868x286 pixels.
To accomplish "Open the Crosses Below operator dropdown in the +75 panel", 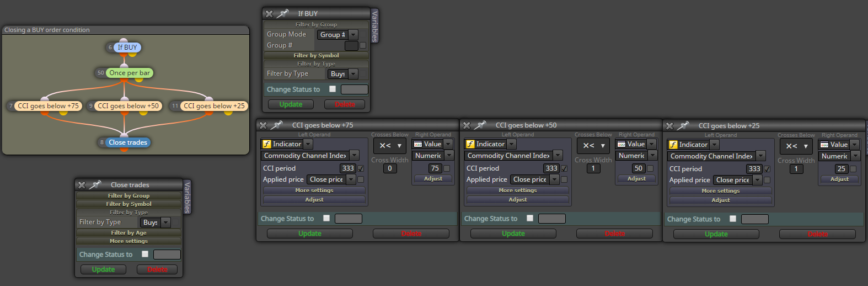I will [390, 146].
